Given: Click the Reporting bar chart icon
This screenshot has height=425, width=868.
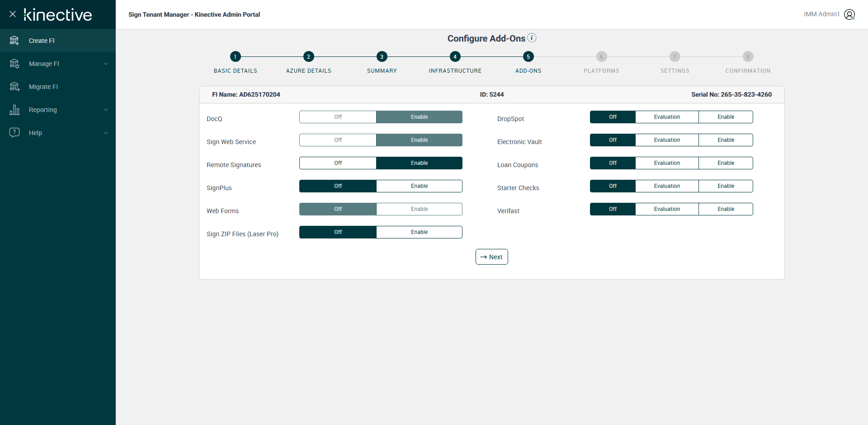Looking at the screenshot, I should click(x=14, y=110).
